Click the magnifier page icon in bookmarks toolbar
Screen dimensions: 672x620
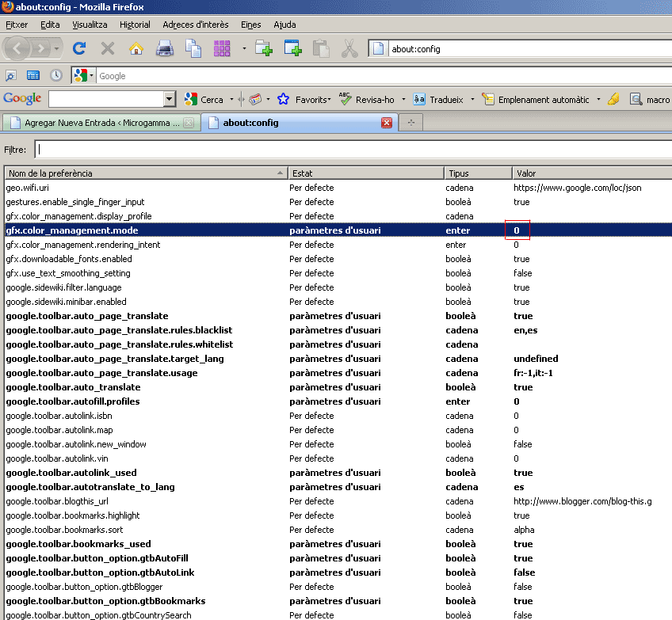pyautogui.click(x=11, y=76)
